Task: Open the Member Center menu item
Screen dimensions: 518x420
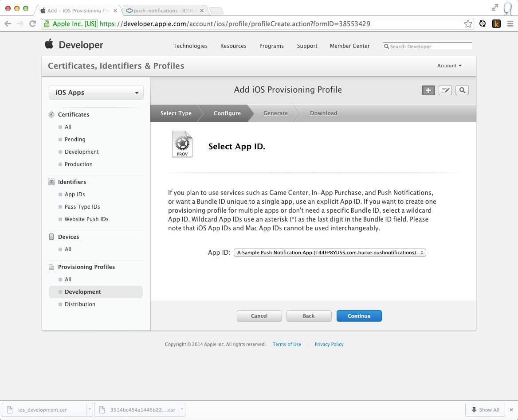Action: click(349, 46)
